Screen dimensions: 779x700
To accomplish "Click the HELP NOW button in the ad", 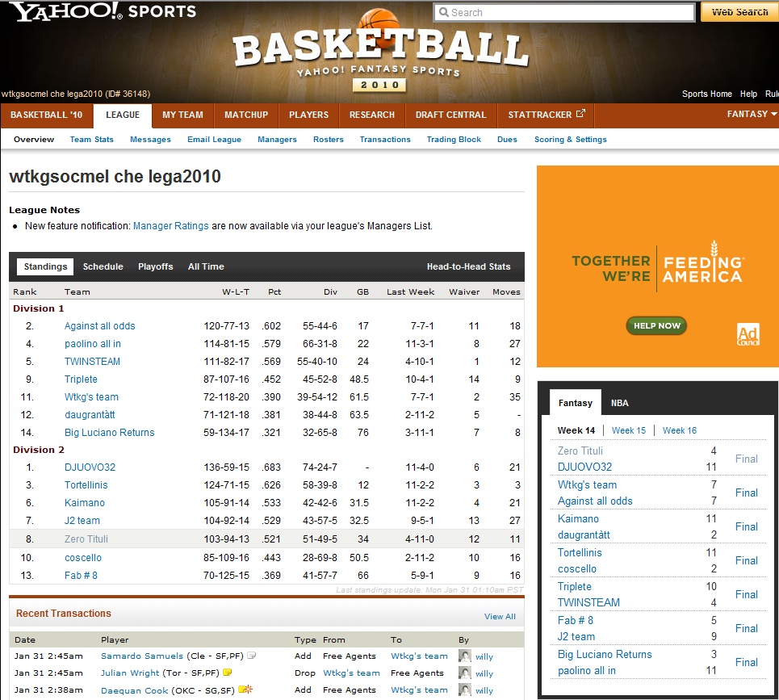I will click(656, 326).
